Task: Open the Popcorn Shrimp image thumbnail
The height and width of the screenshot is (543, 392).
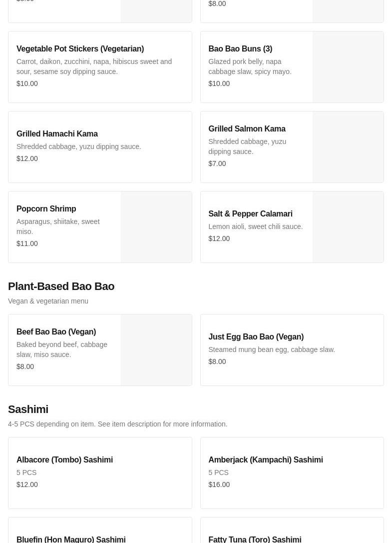Action: pyautogui.click(x=156, y=227)
